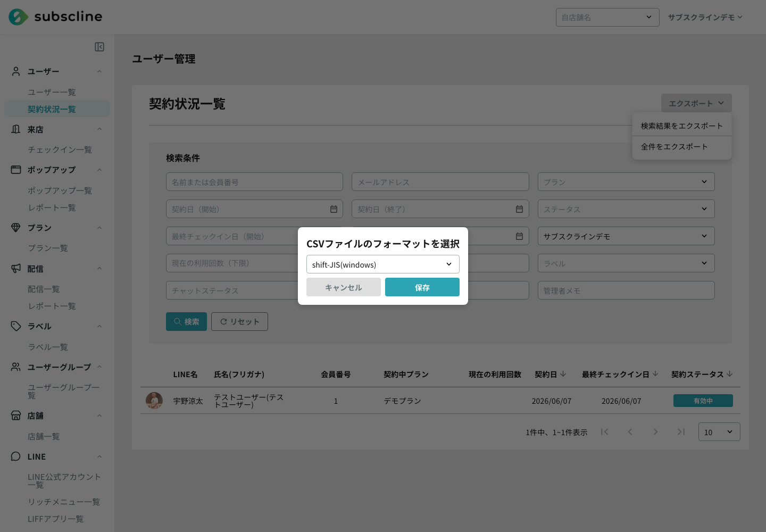766x532 pixels.
Task: Open LINE公式アカウント一覧 in the sidebar
Action: 64,480
